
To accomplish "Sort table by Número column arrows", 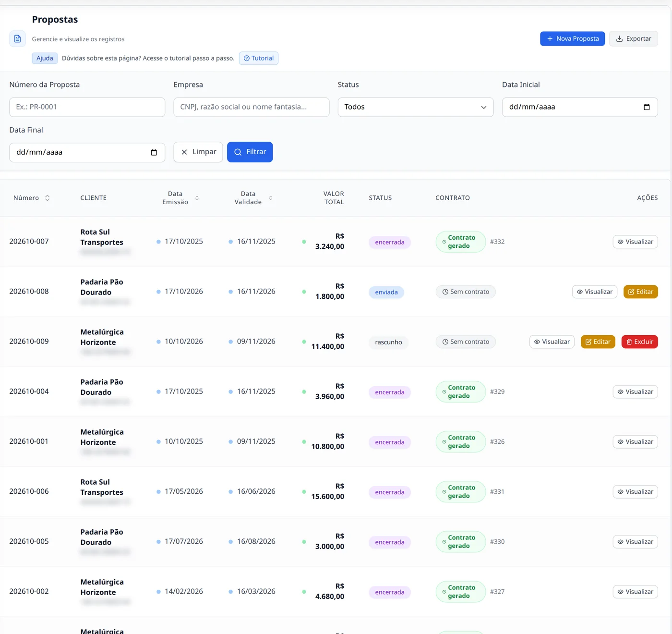I will coord(47,198).
